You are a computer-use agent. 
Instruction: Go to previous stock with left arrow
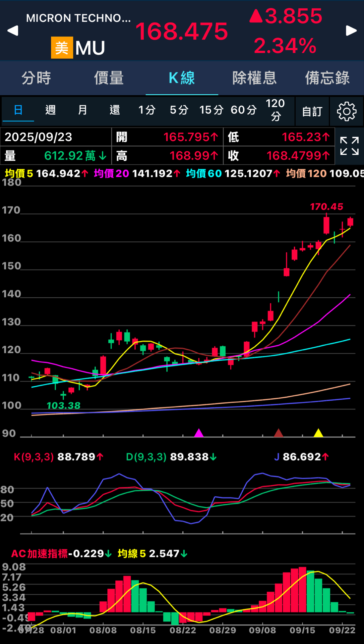point(13,31)
